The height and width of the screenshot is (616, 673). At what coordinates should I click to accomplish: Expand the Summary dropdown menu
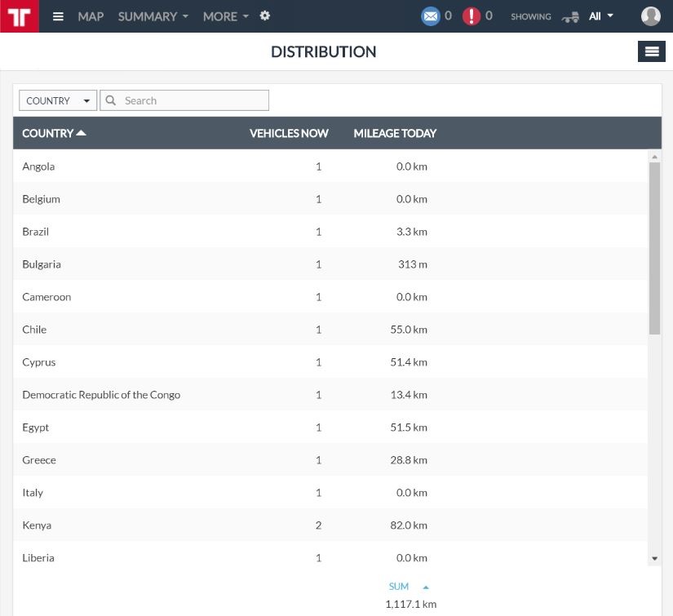(153, 16)
